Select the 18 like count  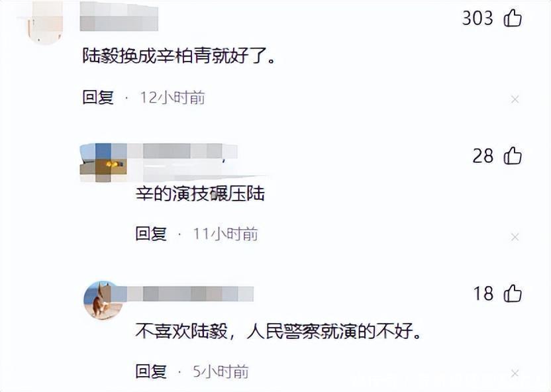pyautogui.click(x=483, y=293)
